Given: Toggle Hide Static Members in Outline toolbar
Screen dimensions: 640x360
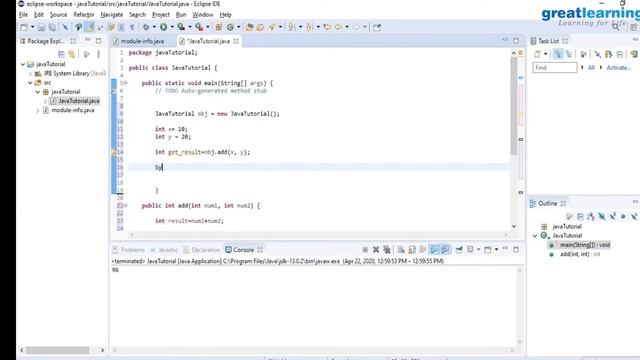Looking at the screenshot, I should (x=613, y=216).
